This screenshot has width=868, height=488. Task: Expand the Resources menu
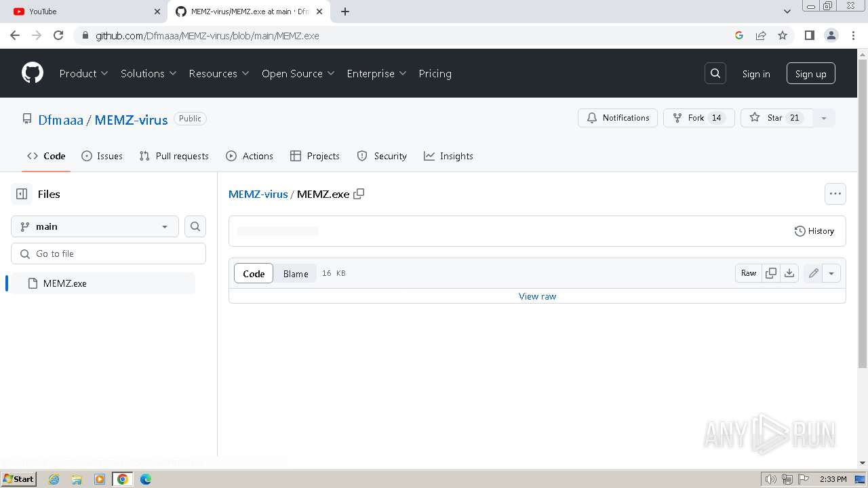coord(219,73)
